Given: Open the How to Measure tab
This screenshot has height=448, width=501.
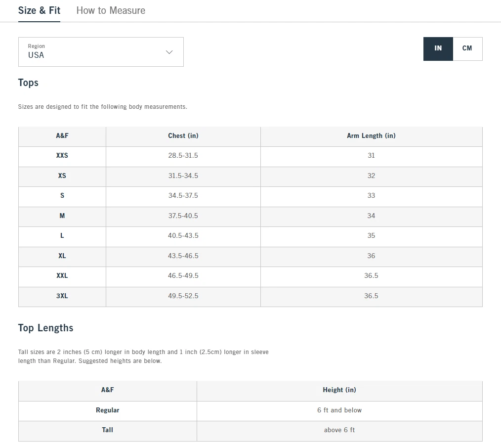Looking at the screenshot, I should pos(111,10).
